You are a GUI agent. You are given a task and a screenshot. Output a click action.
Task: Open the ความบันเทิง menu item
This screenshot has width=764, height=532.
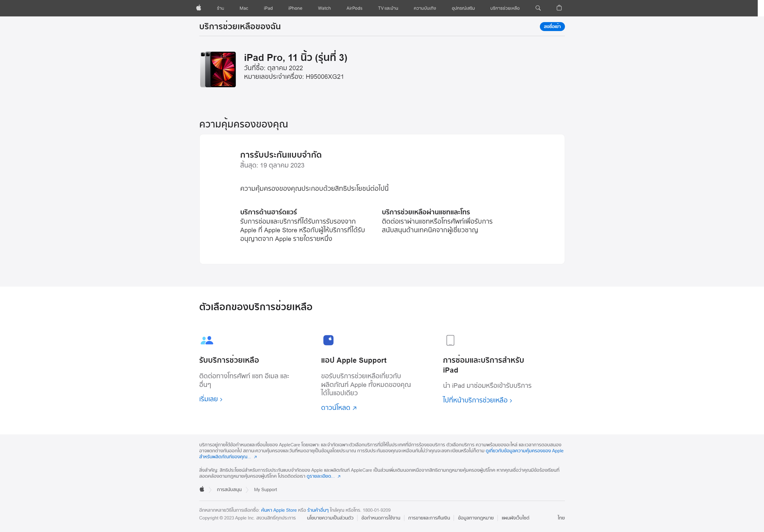[425, 8]
